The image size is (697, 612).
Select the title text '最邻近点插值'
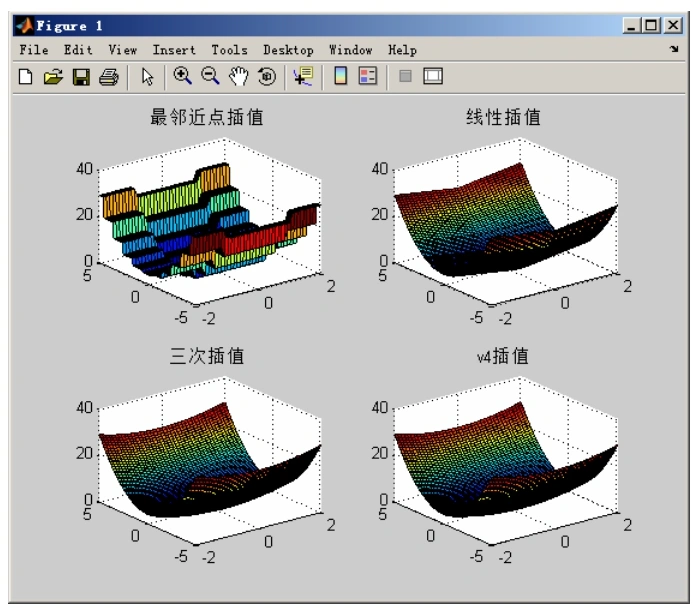click(x=207, y=117)
